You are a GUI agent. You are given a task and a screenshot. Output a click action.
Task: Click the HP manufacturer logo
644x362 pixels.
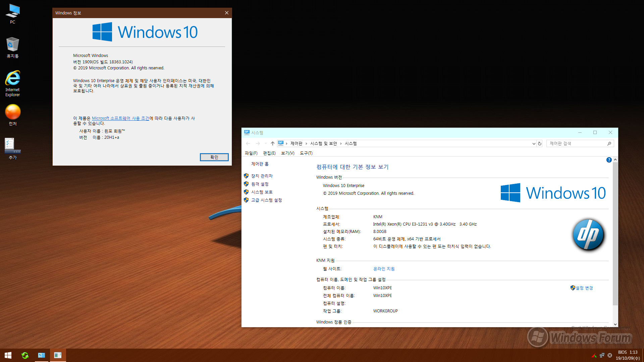pos(588,235)
